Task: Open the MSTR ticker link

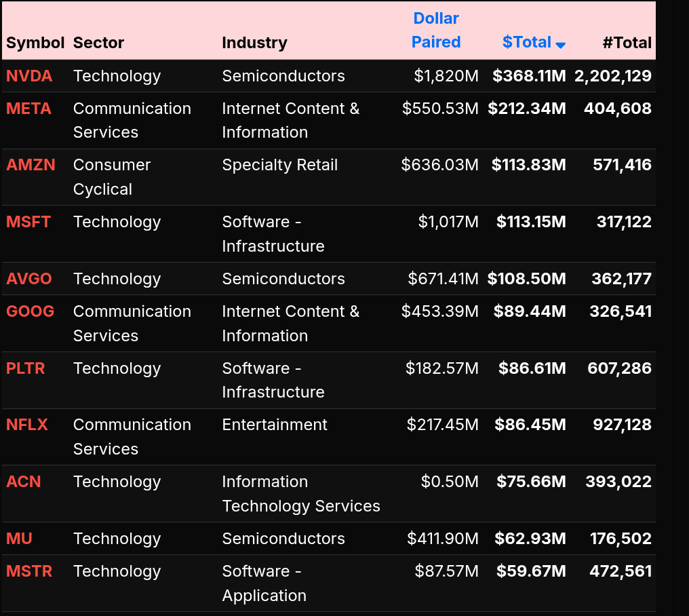Action: (x=29, y=571)
